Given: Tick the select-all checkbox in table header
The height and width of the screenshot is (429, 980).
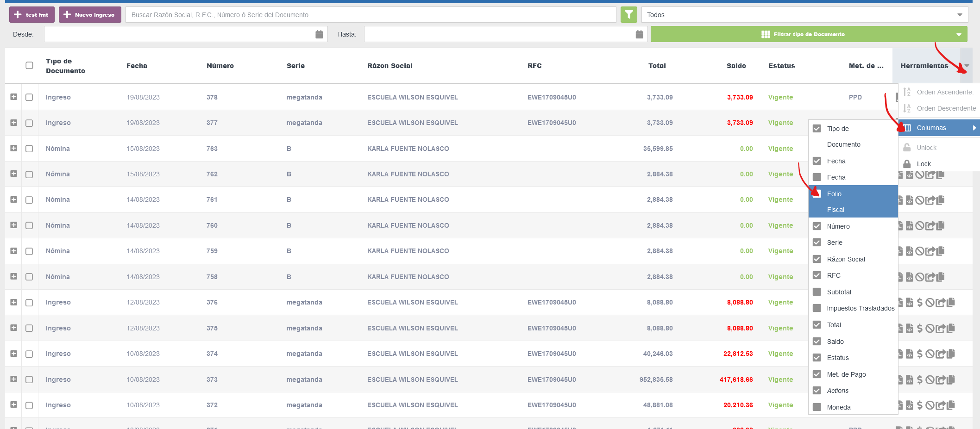Looking at the screenshot, I should (x=29, y=65).
